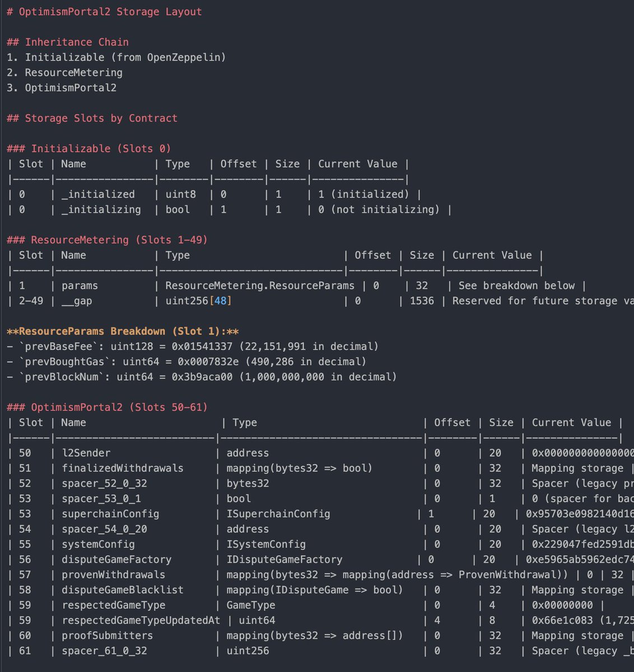
Task: Click the 'spacer_54_0_20' name cell
Action: tap(104, 529)
